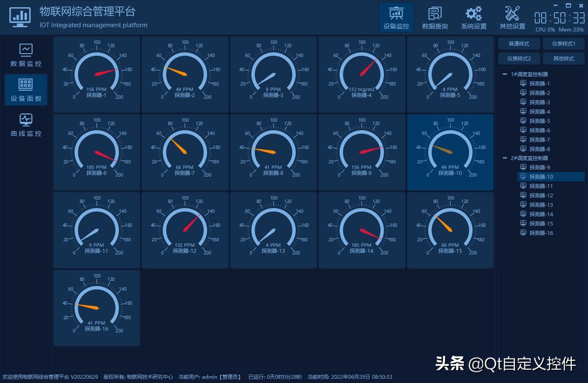Select 探测器-2 in the device tree
The height and width of the screenshot is (383, 588).
539,93
